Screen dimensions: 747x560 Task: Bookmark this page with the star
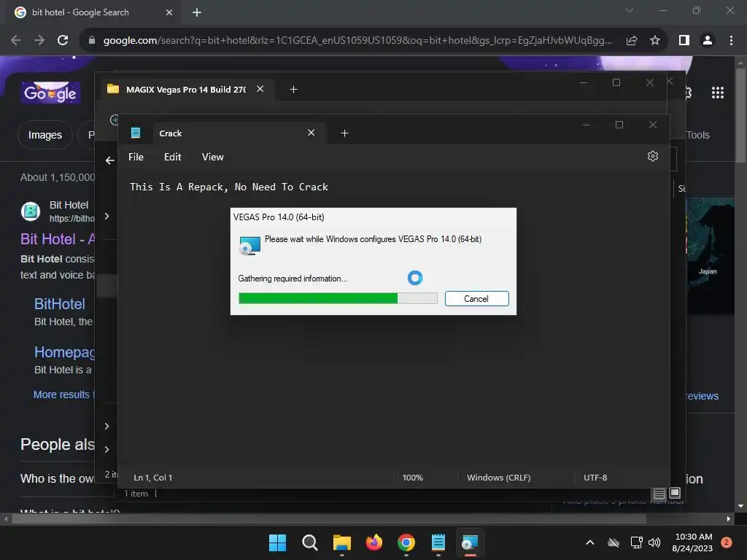655,41
